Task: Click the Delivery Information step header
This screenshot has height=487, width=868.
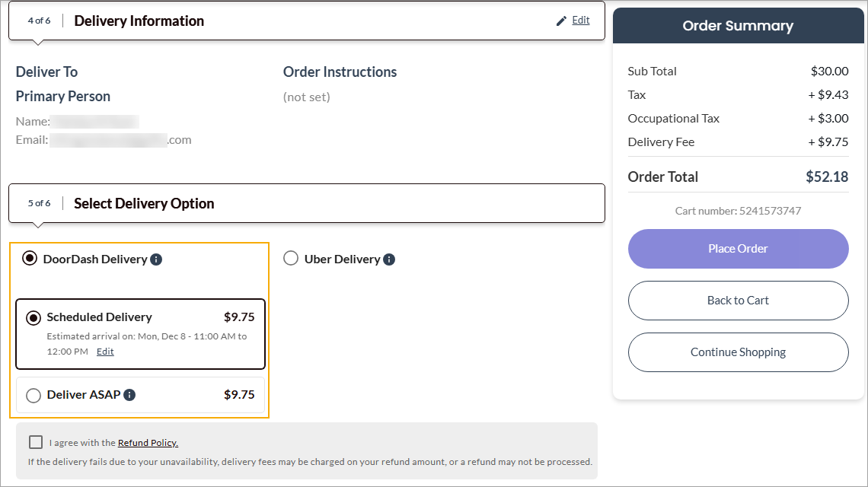Action: tap(139, 21)
